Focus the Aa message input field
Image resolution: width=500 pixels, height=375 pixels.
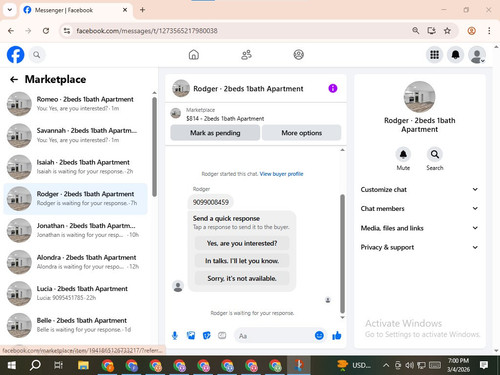point(275,336)
